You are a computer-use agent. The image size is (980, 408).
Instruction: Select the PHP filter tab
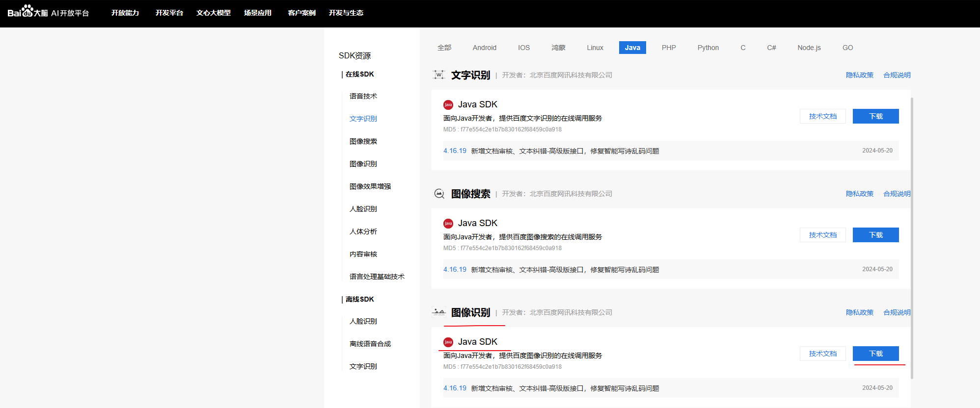[669, 48]
